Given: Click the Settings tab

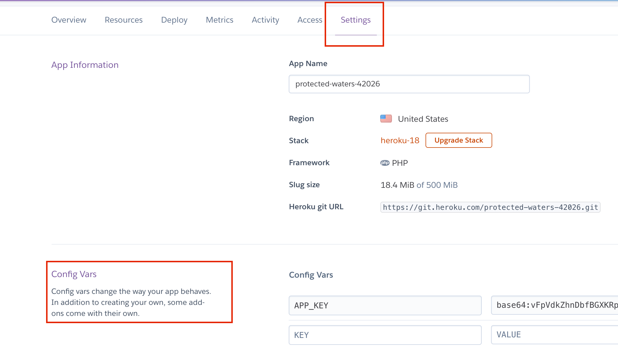Looking at the screenshot, I should coord(355,20).
